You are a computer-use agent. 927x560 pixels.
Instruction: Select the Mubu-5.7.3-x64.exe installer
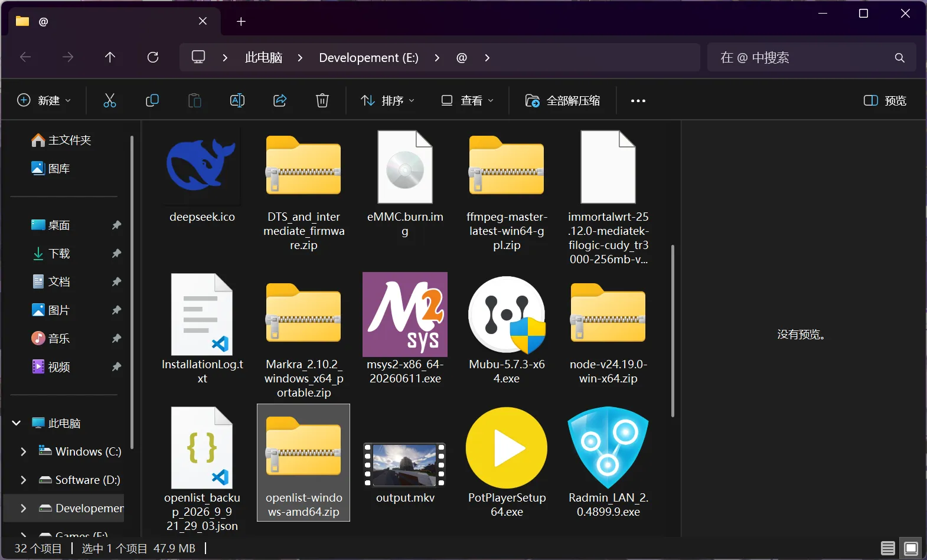(x=507, y=329)
